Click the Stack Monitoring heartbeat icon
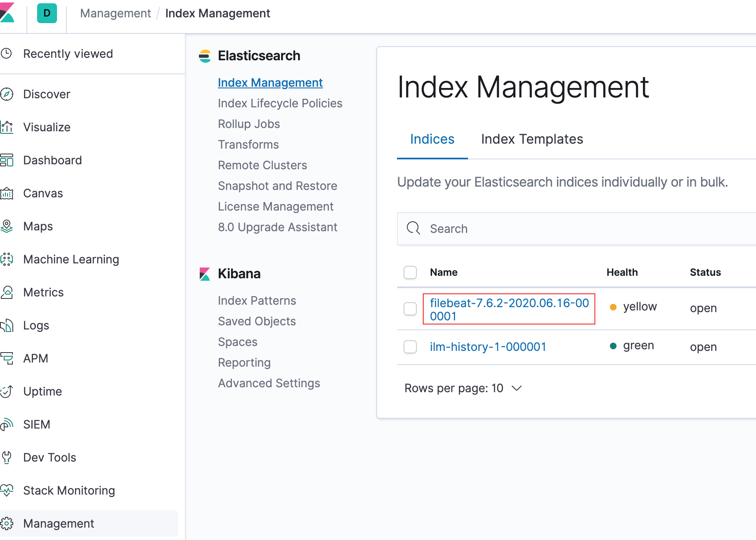 click(x=7, y=490)
